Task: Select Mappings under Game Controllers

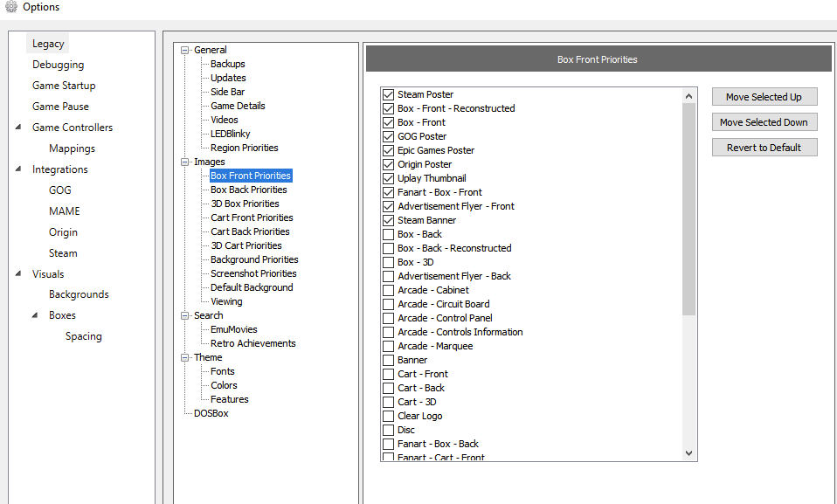Action: 72,148
